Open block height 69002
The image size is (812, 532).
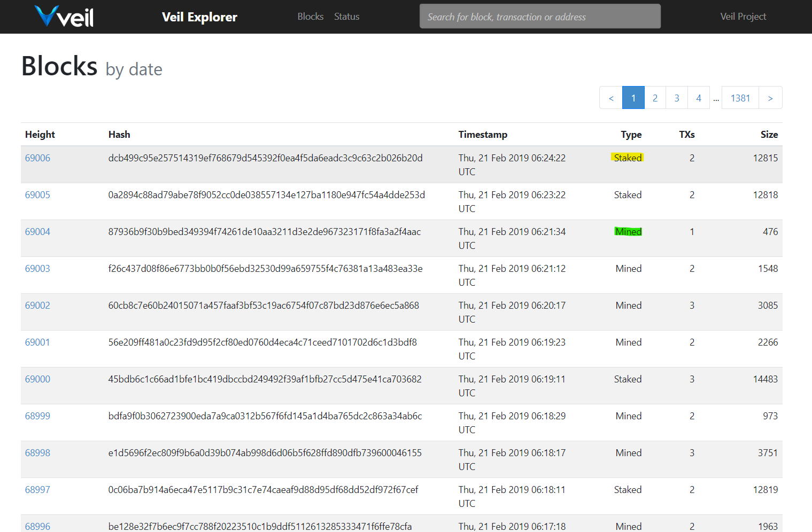pyautogui.click(x=37, y=306)
